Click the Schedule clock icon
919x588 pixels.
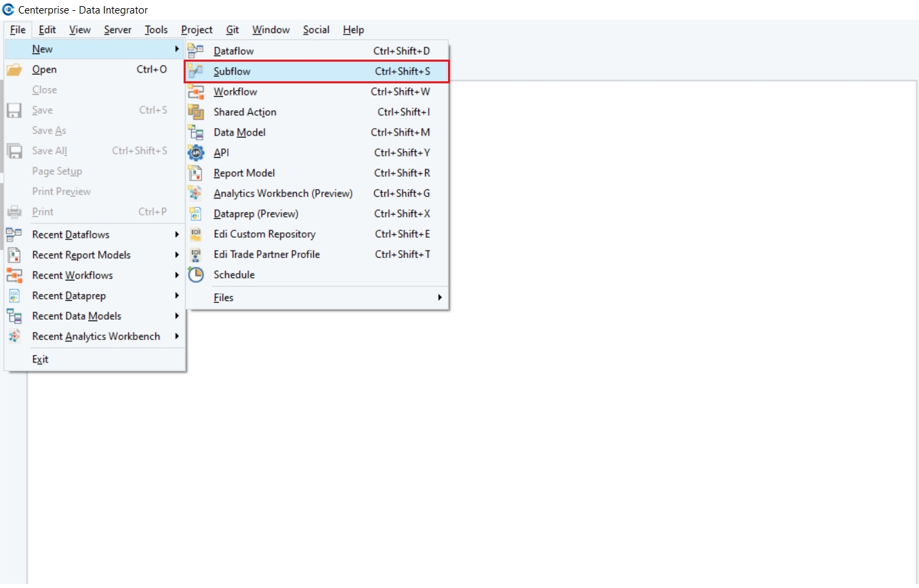click(195, 274)
